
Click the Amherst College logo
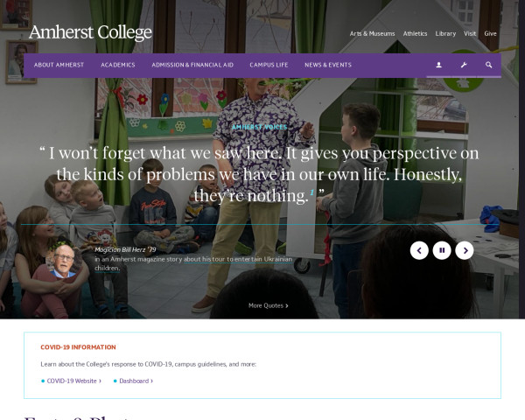(x=90, y=33)
